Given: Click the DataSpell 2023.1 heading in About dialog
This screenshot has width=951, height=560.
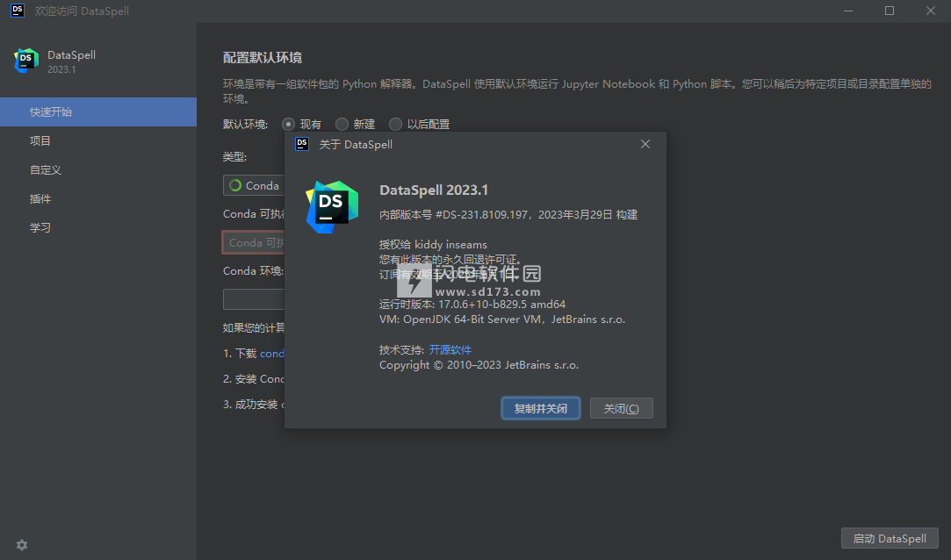Looking at the screenshot, I should click(x=434, y=190).
